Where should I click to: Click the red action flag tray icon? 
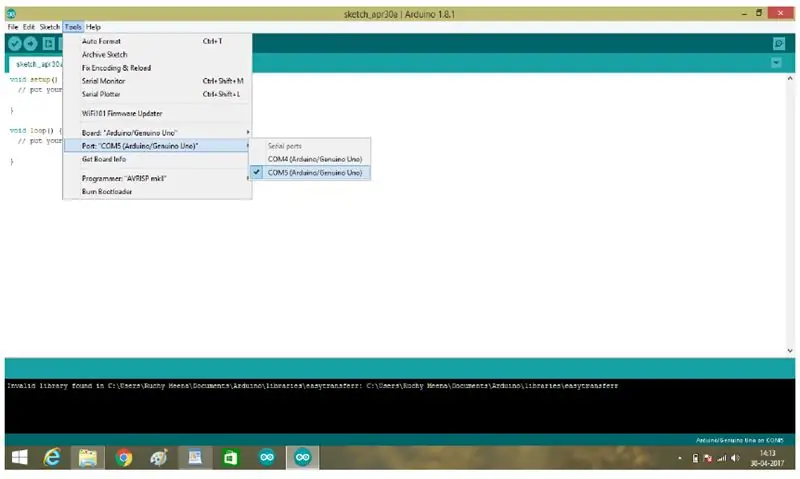(708, 458)
